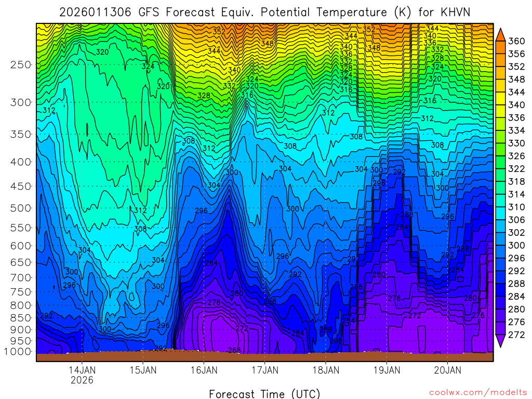Click the 20JAN date label

point(447,370)
